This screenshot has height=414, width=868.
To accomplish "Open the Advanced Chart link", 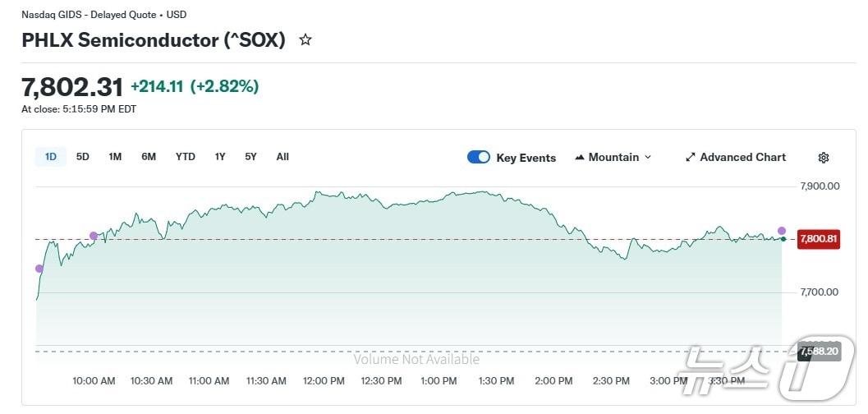I will tap(742, 157).
